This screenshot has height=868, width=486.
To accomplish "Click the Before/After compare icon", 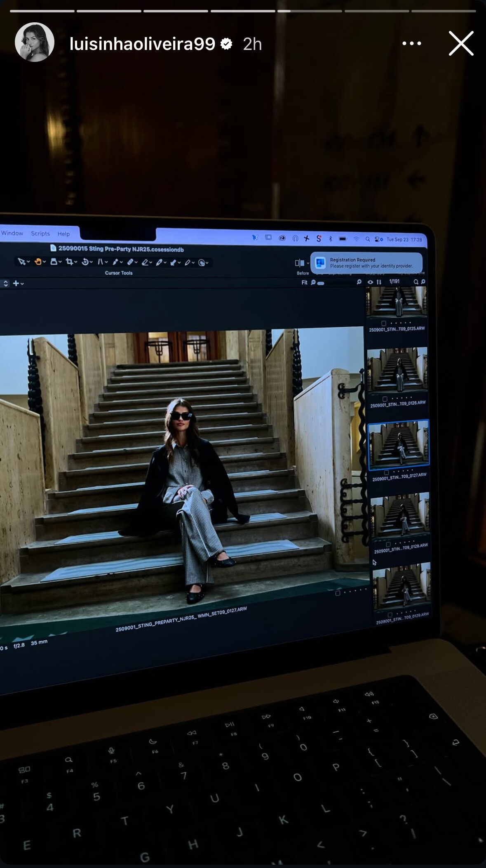I will (300, 263).
